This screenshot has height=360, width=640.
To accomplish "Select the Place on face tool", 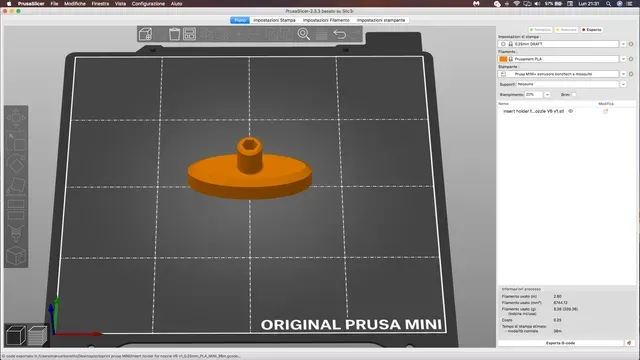I will point(16,186).
